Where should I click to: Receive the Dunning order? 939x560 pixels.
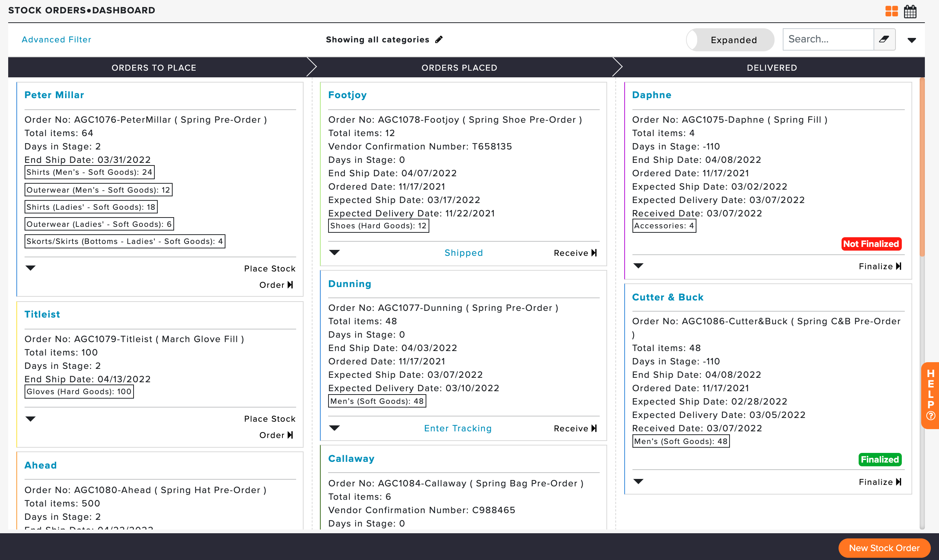(x=576, y=428)
